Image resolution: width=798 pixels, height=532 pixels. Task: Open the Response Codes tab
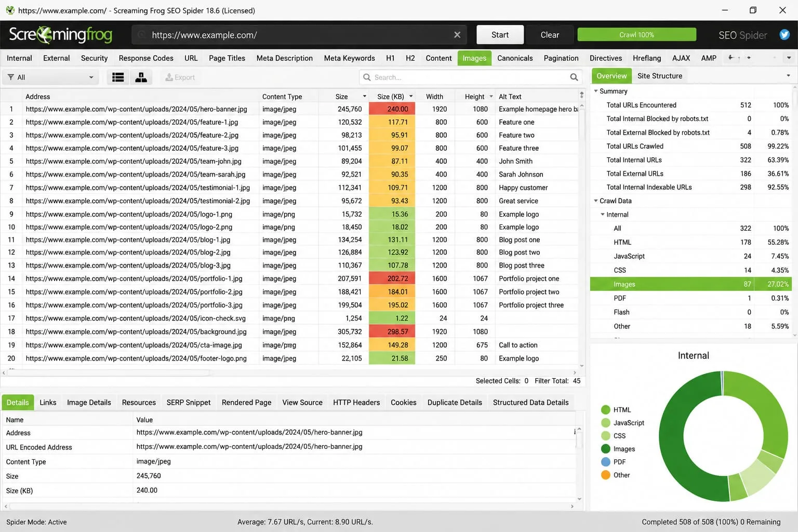[x=146, y=58]
